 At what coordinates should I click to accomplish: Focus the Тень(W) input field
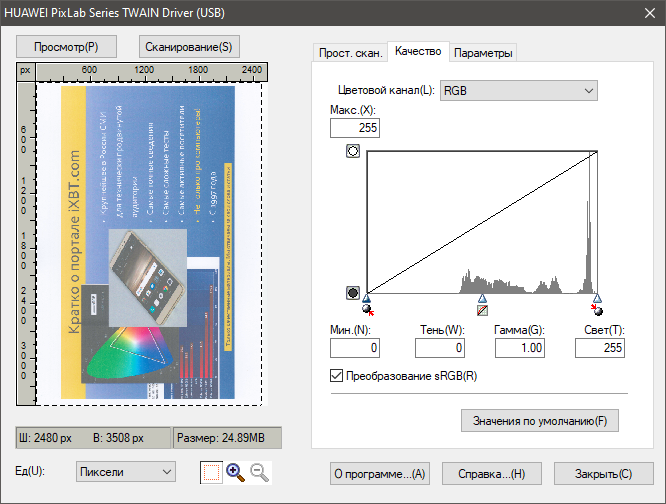click(440, 348)
